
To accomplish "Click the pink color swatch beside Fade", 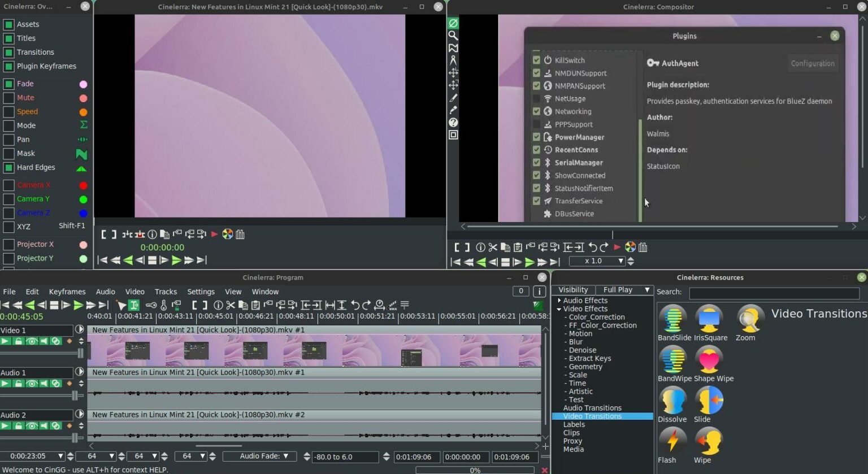I will tap(83, 84).
